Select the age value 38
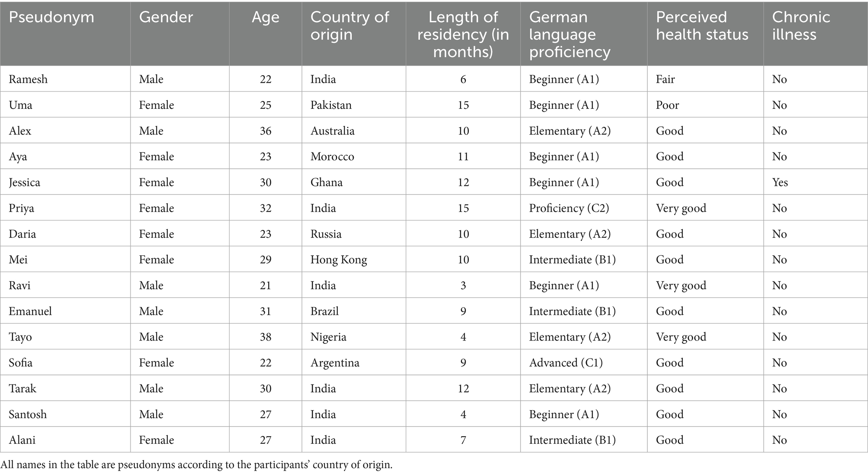The width and height of the screenshot is (868, 474). [x=265, y=337]
